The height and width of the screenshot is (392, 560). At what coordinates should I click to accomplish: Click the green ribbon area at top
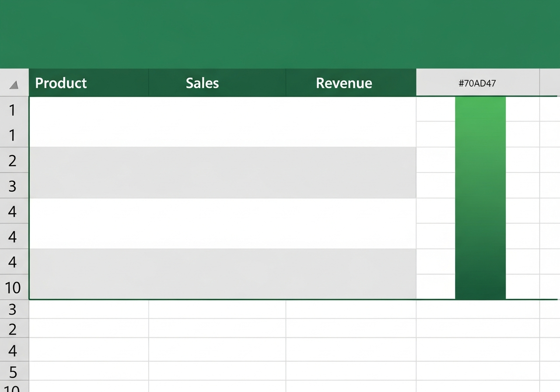(280, 34)
